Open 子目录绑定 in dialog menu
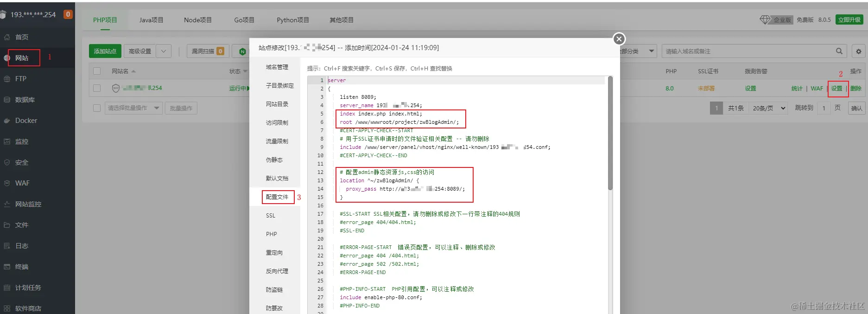Screen dimensions: 868x314 click(279, 86)
